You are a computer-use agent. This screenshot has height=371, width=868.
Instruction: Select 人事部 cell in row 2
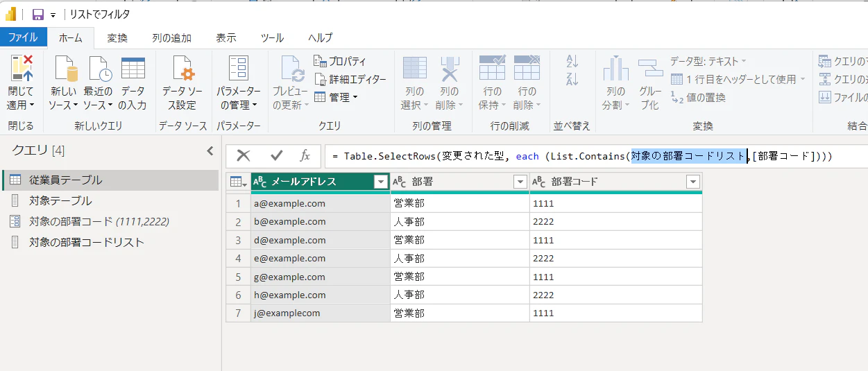coord(460,222)
